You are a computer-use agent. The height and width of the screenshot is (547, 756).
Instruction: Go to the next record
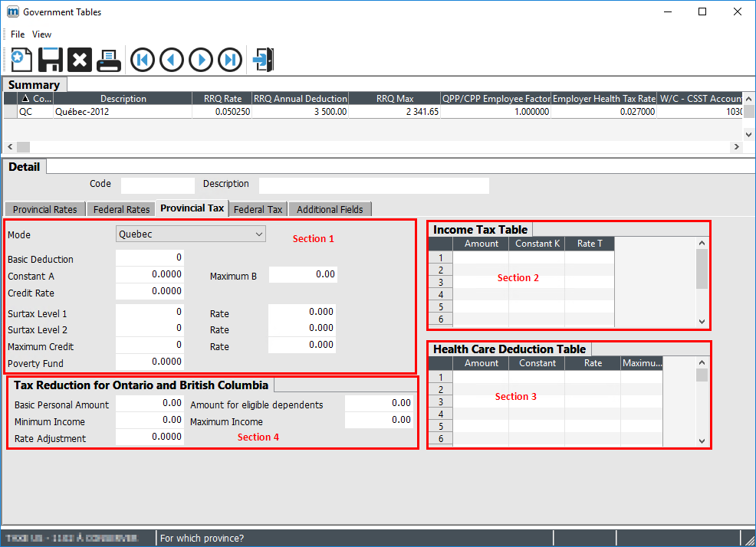[200, 59]
